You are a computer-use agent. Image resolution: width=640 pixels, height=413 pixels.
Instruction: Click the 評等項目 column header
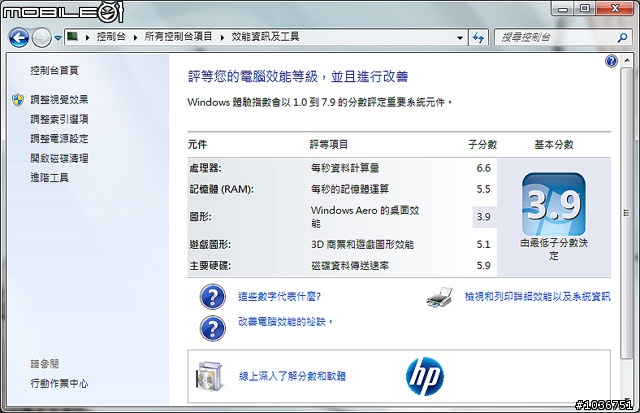click(329, 144)
